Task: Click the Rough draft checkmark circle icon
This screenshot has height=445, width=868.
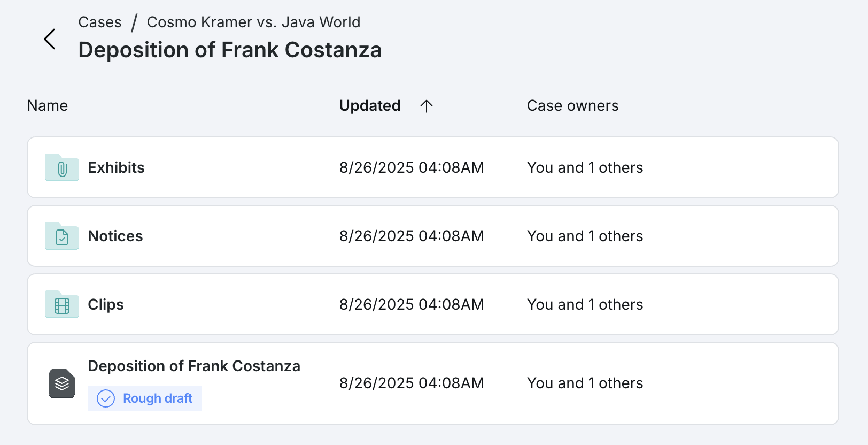Action: coord(106,398)
